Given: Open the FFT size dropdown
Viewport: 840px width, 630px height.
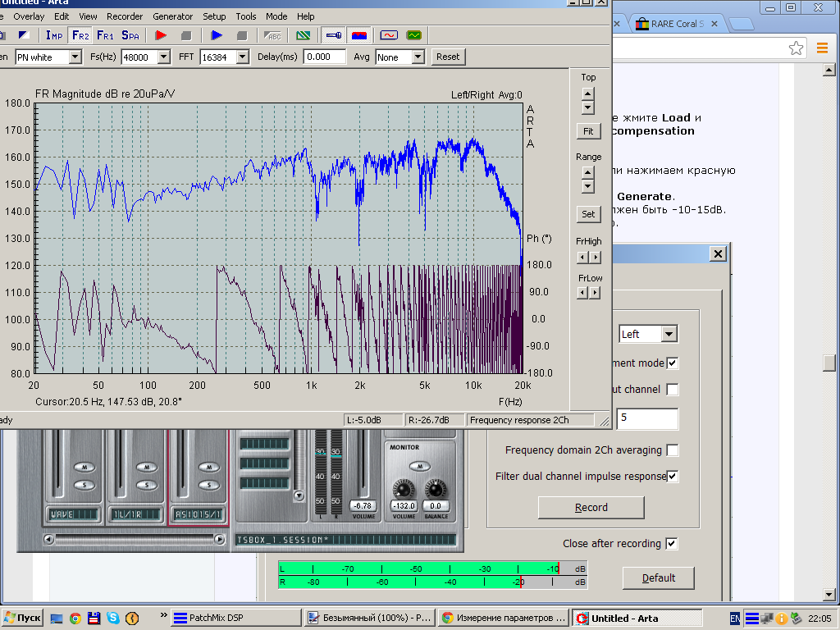Looking at the screenshot, I should pos(242,57).
